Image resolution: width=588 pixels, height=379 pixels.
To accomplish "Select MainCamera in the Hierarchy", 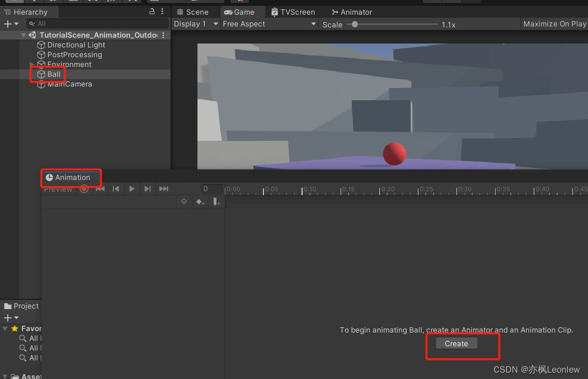I will point(69,84).
